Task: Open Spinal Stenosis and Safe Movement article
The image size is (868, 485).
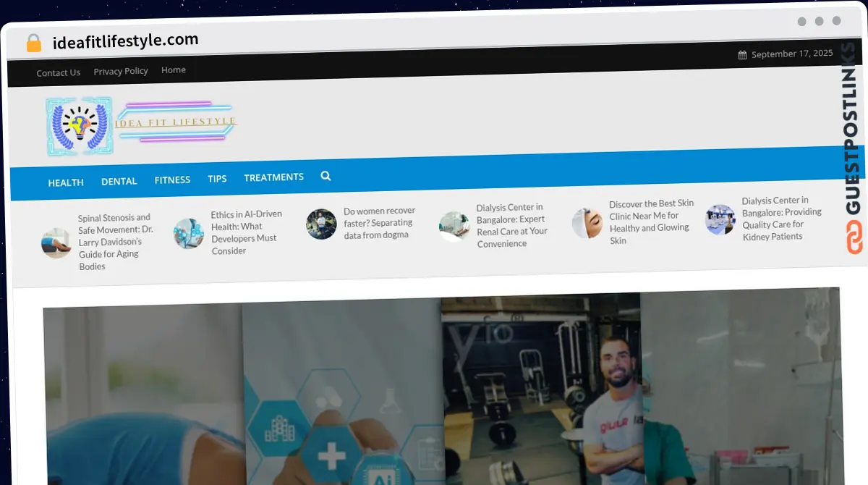Action: 116,242
